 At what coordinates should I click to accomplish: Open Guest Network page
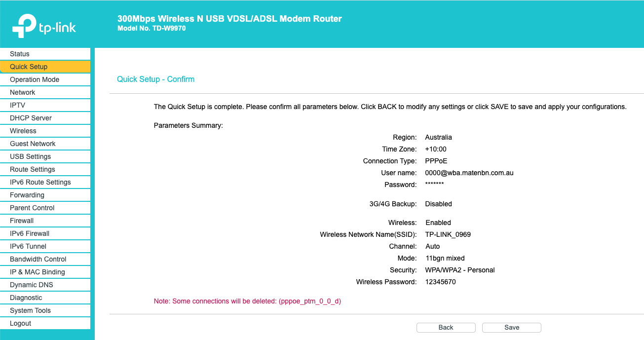point(45,144)
